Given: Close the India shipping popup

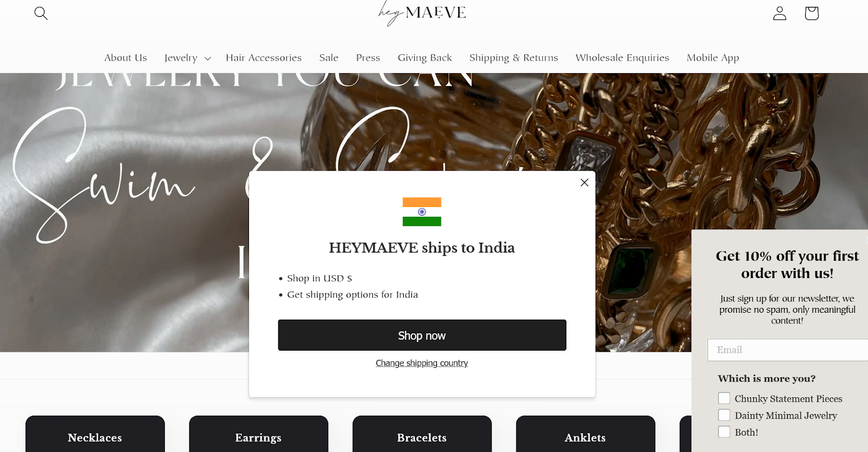Looking at the screenshot, I should (584, 183).
